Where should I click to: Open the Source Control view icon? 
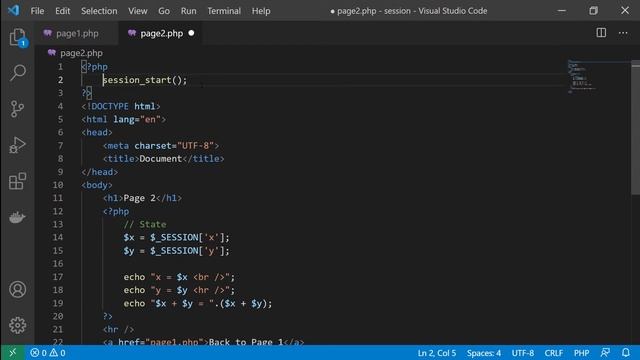18,109
